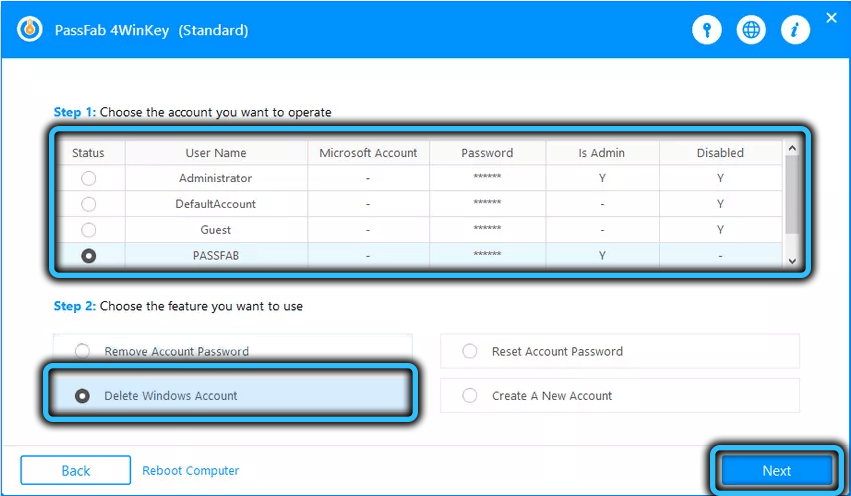Select the PASSFAB account radio button
Image resolution: width=851 pixels, height=496 pixels.
pos(89,256)
